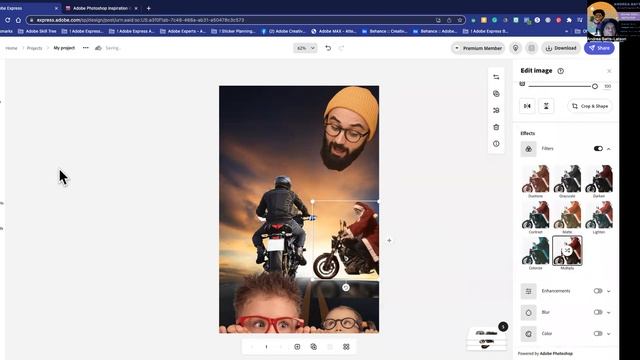The height and width of the screenshot is (360, 640).
Task: Click the Enhancements sliders icon
Action: click(x=529, y=291)
